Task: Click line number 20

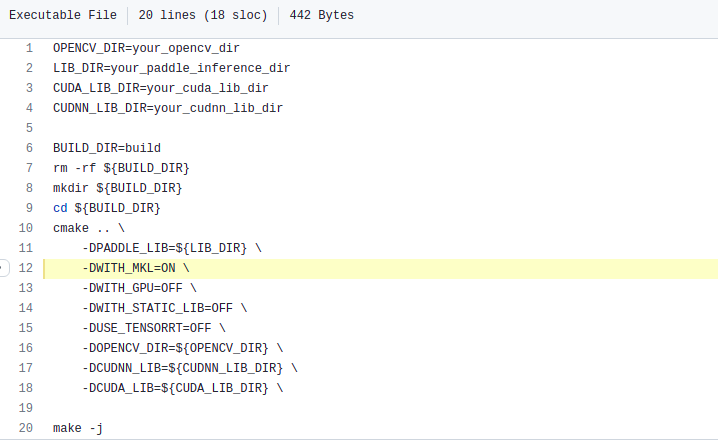Action: click(26, 428)
